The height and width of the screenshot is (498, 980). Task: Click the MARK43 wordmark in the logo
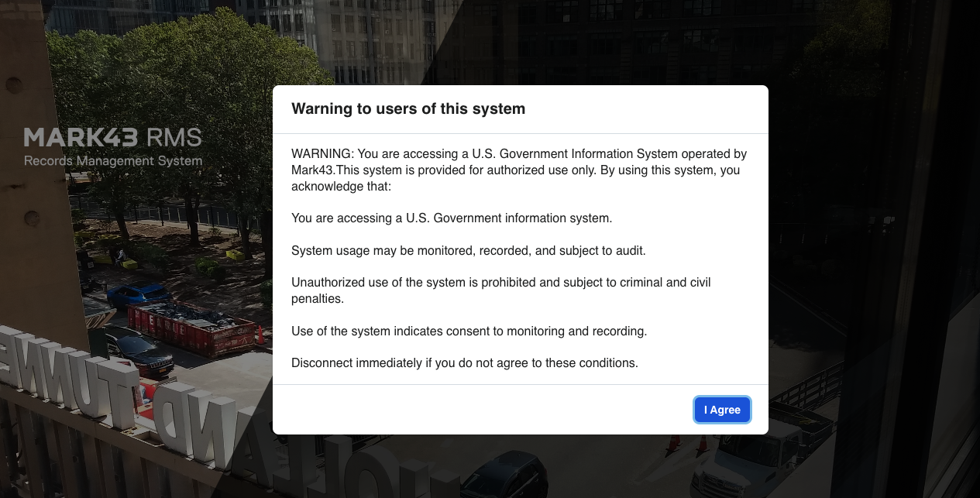[81, 138]
